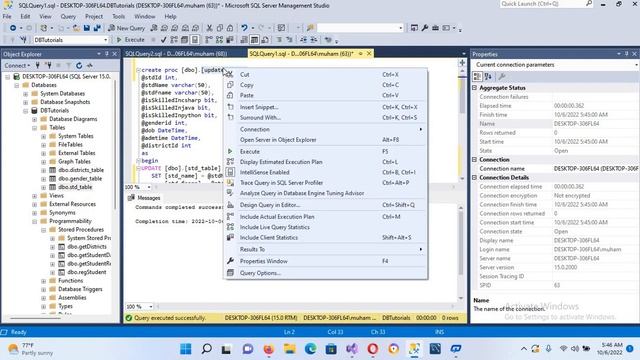
Task: Collapse the Stored Procedures tree node
Action: (x=44, y=230)
